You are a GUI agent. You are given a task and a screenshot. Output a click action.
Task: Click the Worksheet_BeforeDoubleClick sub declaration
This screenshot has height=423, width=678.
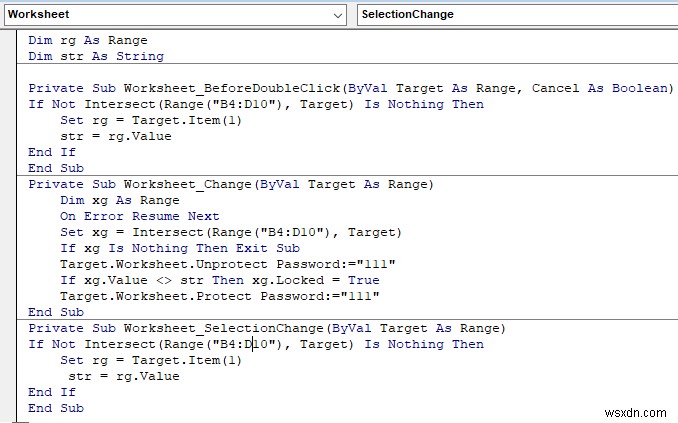(351, 88)
